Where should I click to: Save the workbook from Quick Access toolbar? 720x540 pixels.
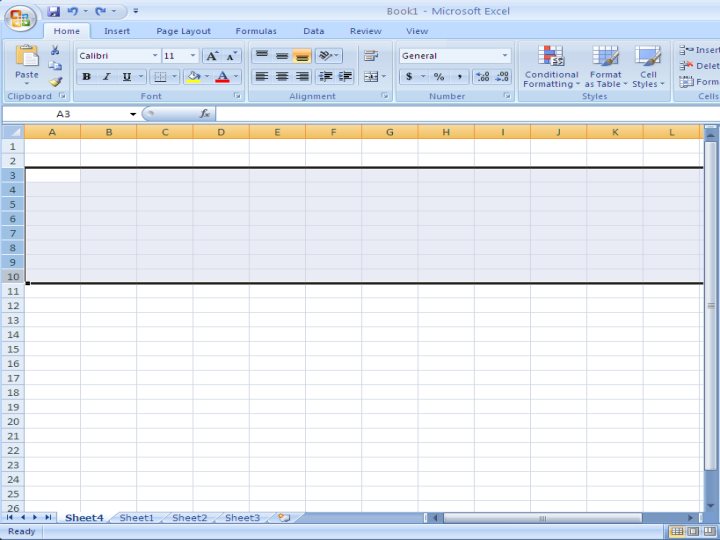(x=54, y=11)
